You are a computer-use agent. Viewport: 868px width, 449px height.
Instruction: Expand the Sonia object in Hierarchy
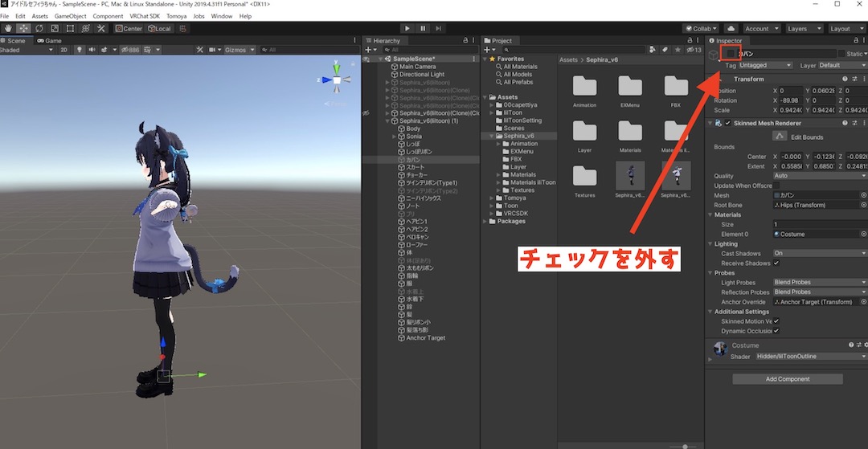click(x=394, y=136)
